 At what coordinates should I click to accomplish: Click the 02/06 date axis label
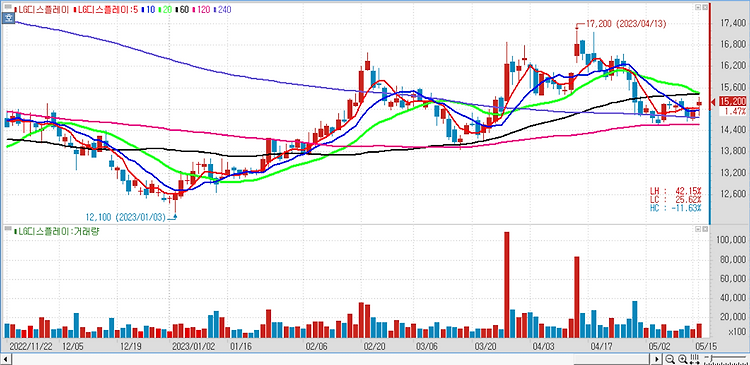click(x=316, y=346)
